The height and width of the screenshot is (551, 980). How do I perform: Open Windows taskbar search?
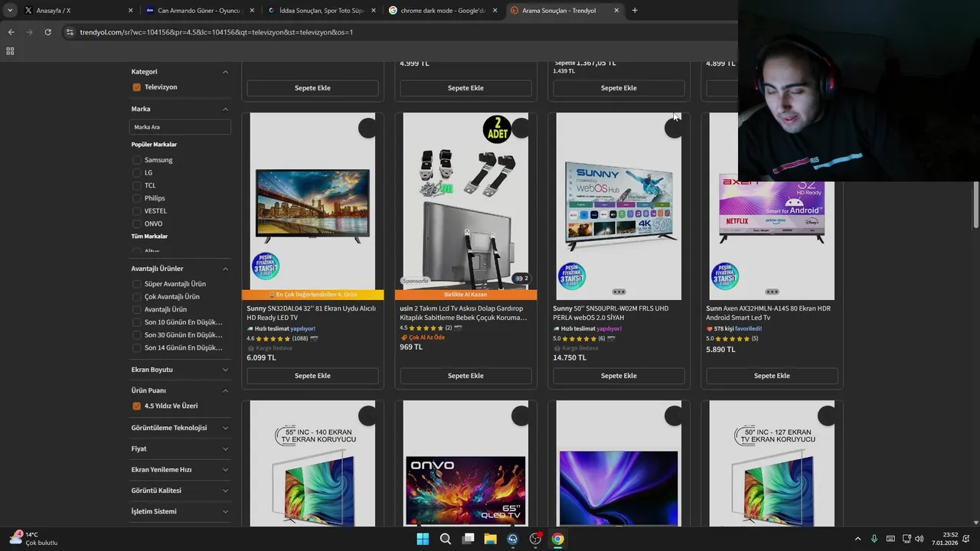point(445,539)
